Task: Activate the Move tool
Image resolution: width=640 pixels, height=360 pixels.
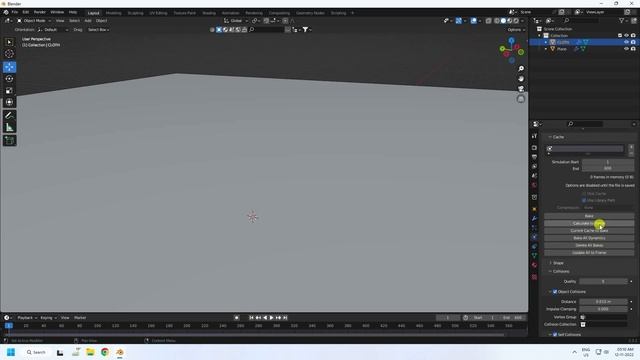Action: pos(9,67)
